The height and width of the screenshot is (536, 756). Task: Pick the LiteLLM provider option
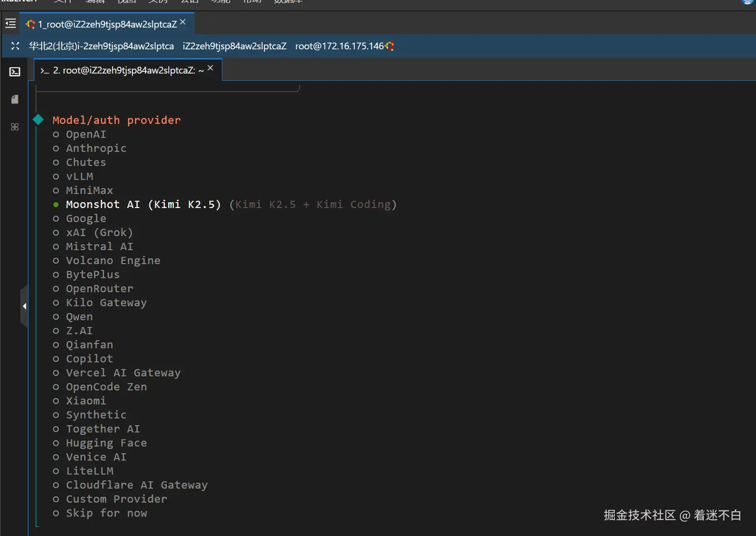point(83,471)
